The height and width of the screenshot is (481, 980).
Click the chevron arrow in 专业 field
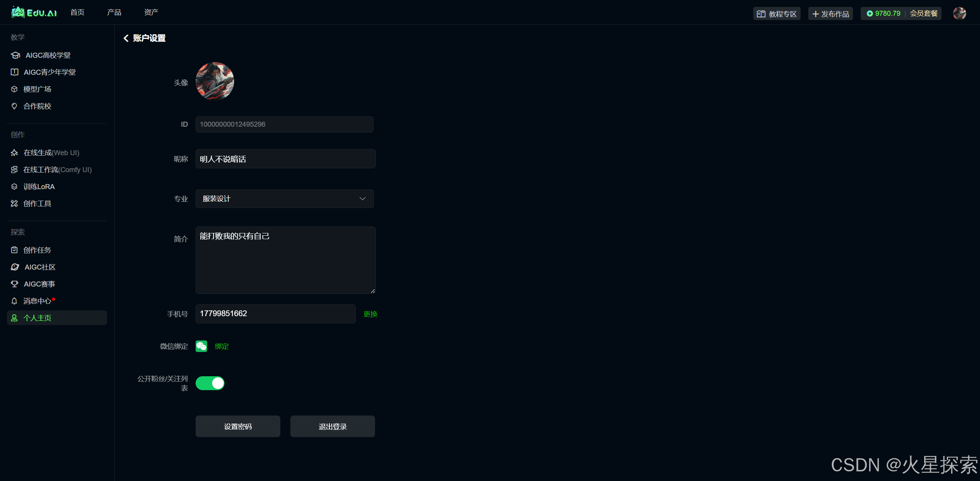(362, 199)
